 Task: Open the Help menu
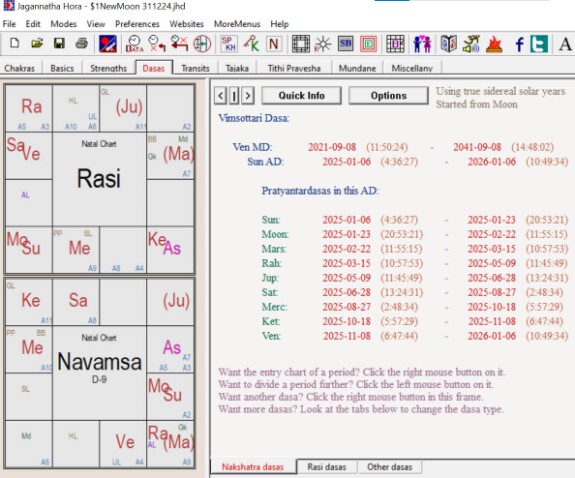pyautogui.click(x=279, y=24)
